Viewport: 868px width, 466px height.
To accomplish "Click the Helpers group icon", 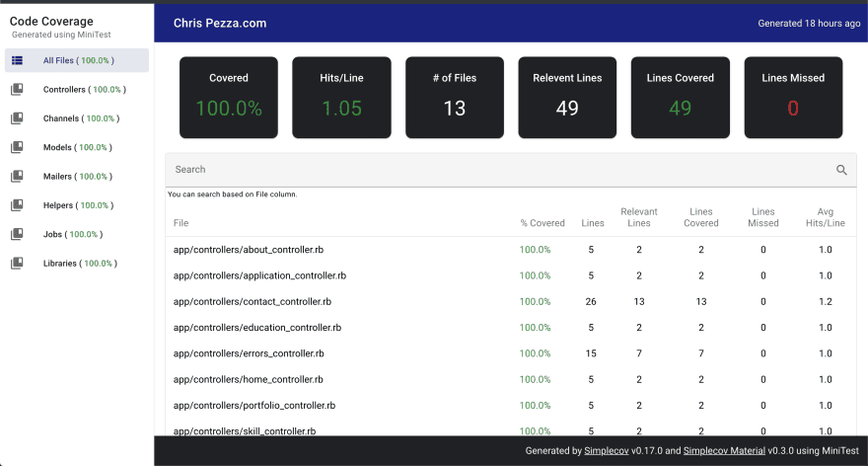I will point(17,205).
